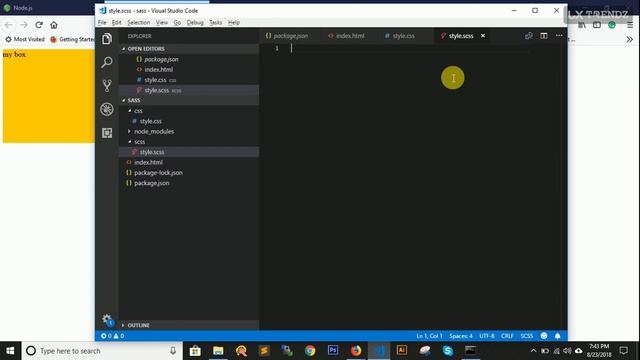Screen dimensions: 640x360
Task: Open the Manage gear in activity bar
Action: (x=107, y=319)
